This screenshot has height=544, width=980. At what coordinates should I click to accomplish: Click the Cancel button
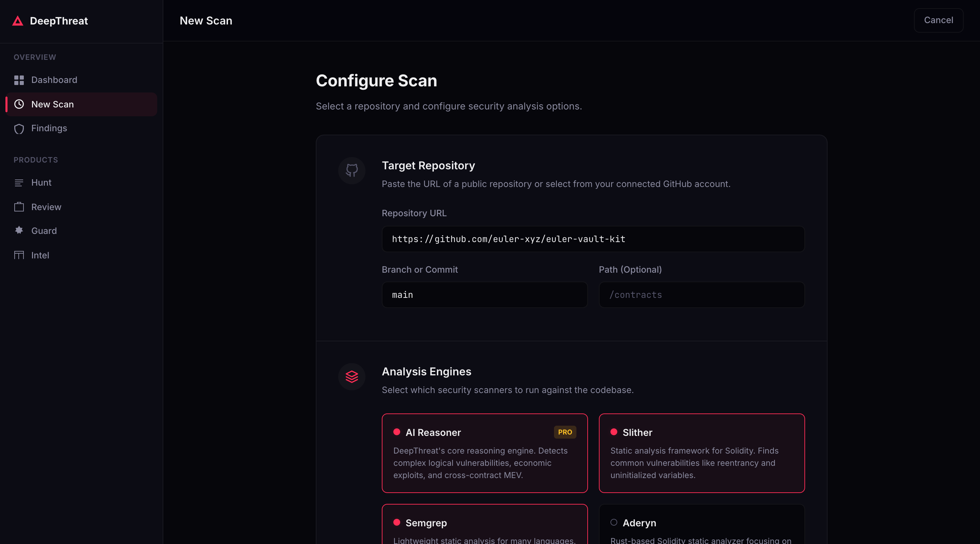tap(938, 20)
